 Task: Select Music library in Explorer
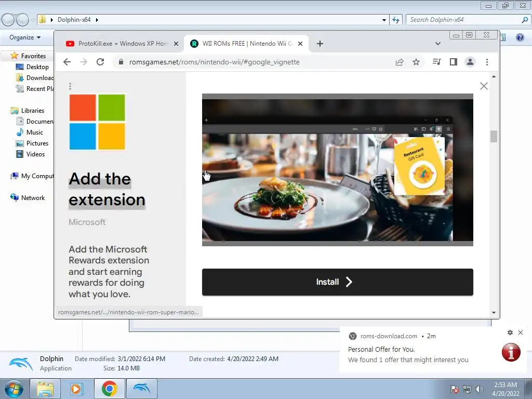coord(30,132)
